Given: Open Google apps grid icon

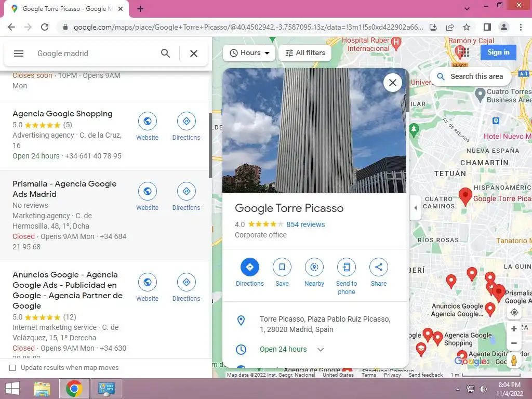Looking at the screenshot, I should point(464,52).
